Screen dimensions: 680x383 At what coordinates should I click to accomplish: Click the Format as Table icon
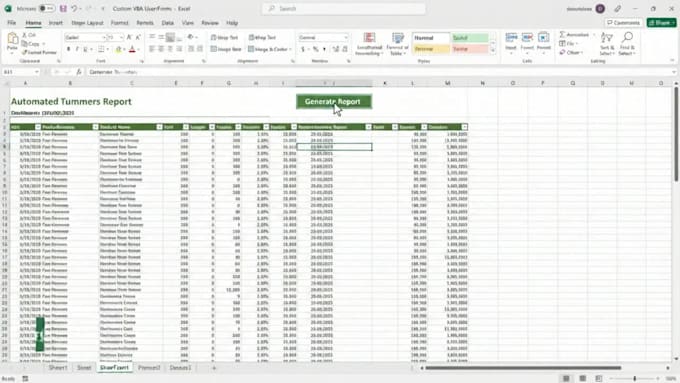[397, 39]
